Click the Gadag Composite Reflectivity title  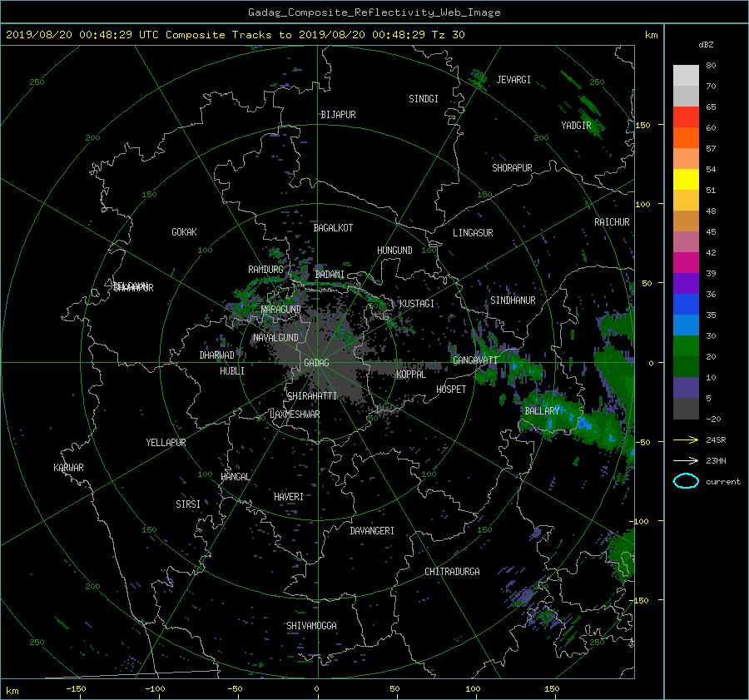pyautogui.click(x=374, y=12)
